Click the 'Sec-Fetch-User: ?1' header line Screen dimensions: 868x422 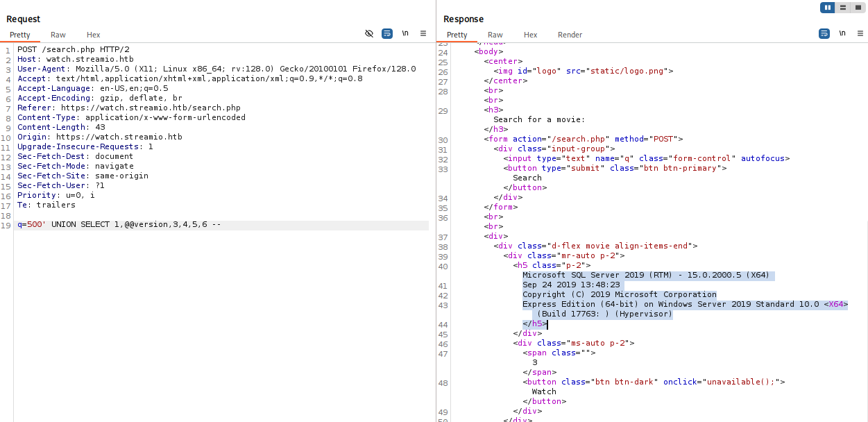pyautogui.click(x=61, y=185)
